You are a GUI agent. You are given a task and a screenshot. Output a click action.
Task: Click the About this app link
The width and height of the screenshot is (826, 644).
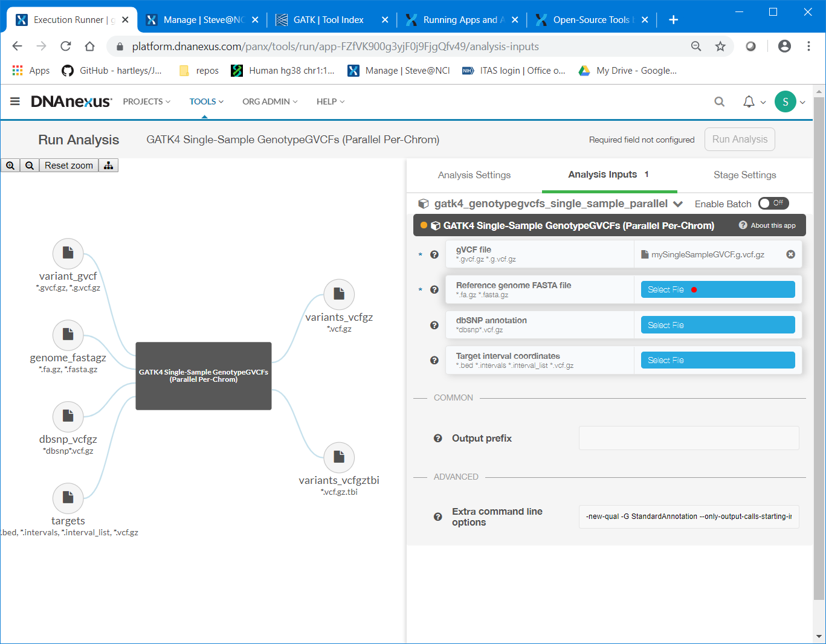(767, 225)
